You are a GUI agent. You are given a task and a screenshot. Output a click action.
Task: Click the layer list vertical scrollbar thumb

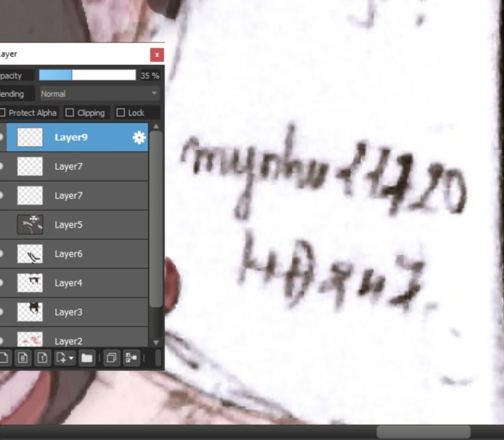click(x=156, y=219)
